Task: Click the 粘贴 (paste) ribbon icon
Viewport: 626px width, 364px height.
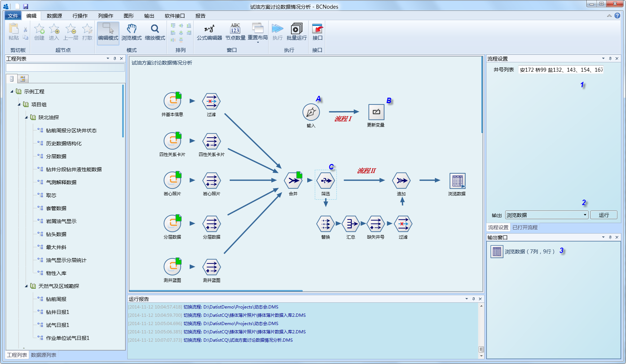Action: 14,32
